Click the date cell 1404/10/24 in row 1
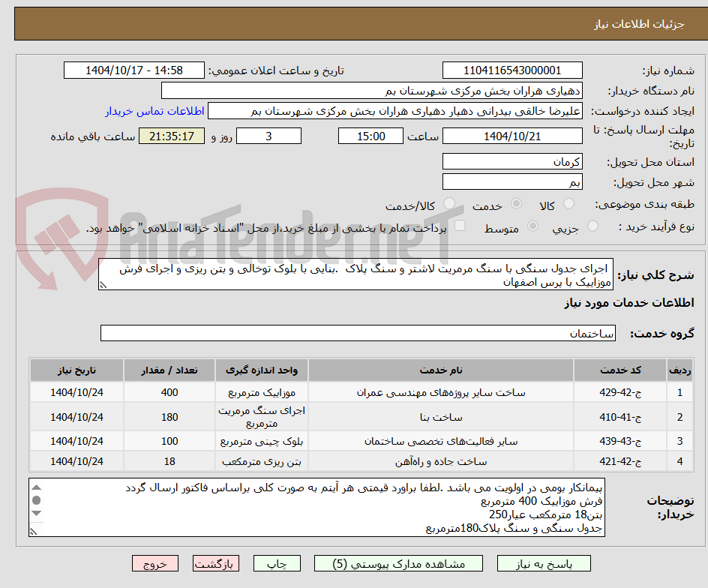Viewport: 708px width, 588px height. 76,392
